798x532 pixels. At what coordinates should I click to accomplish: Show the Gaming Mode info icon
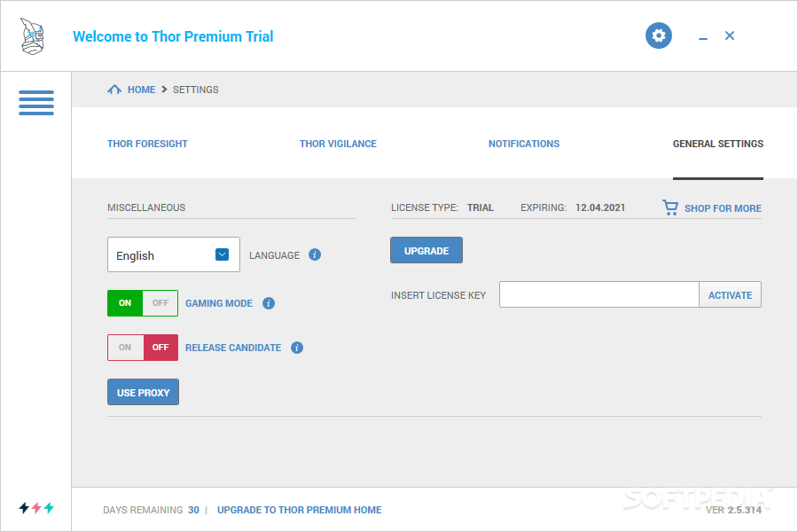pyautogui.click(x=268, y=303)
